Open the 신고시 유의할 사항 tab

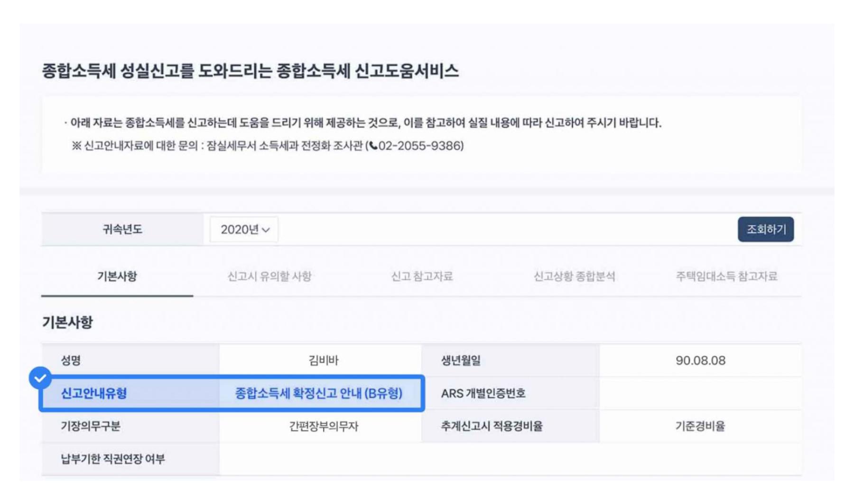[x=269, y=276]
